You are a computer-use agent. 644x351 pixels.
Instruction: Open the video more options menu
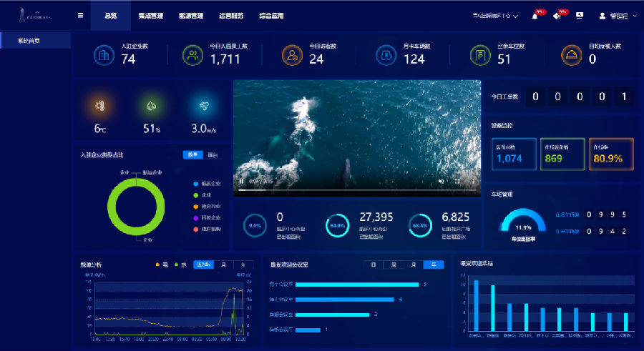click(473, 182)
